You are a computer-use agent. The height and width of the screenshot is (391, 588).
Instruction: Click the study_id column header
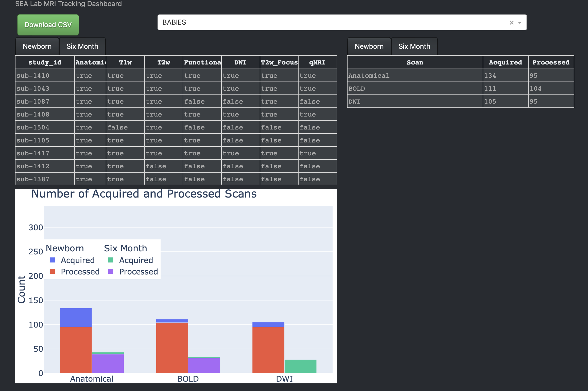pyautogui.click(x=45, y=62)
